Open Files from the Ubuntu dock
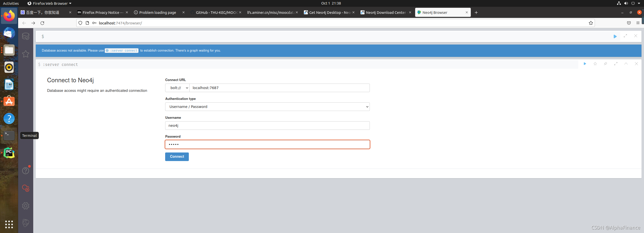644x233 pixels. click(x=9, y=50)
